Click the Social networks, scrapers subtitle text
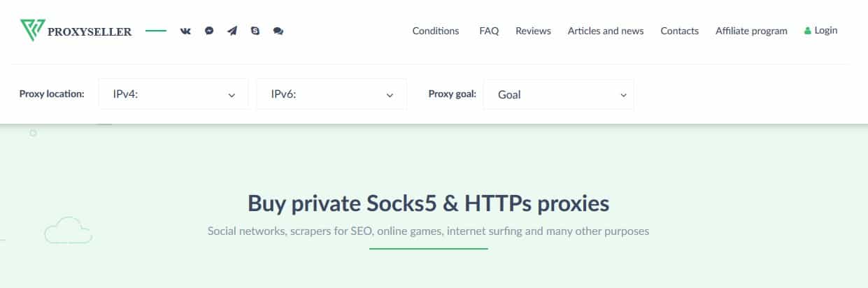 click(x=428, y=231)
